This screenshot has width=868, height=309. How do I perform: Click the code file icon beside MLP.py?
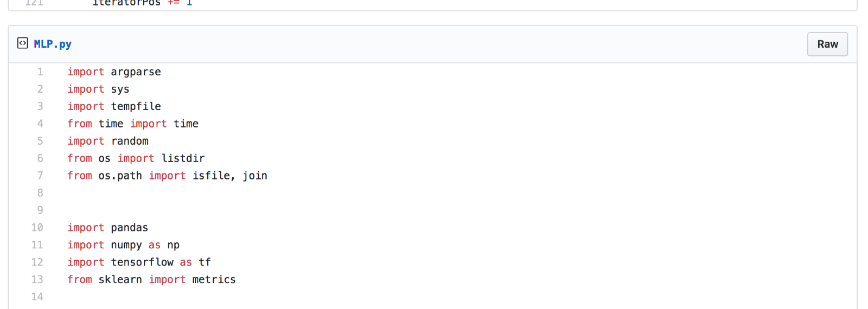click(22, 43)
